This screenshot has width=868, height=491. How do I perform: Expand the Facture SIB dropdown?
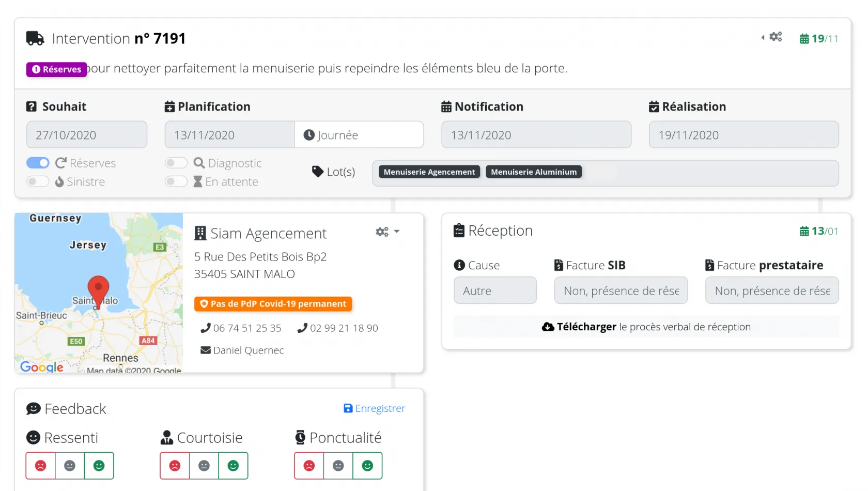[620, 290]
